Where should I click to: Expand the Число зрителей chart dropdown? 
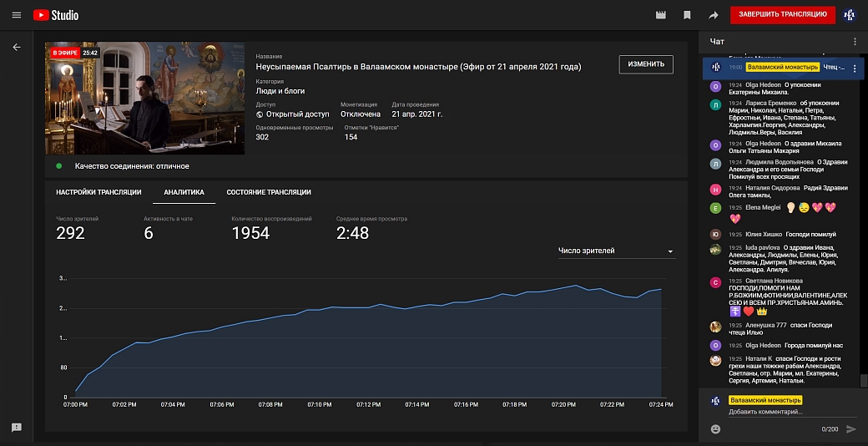pos(616,251)
